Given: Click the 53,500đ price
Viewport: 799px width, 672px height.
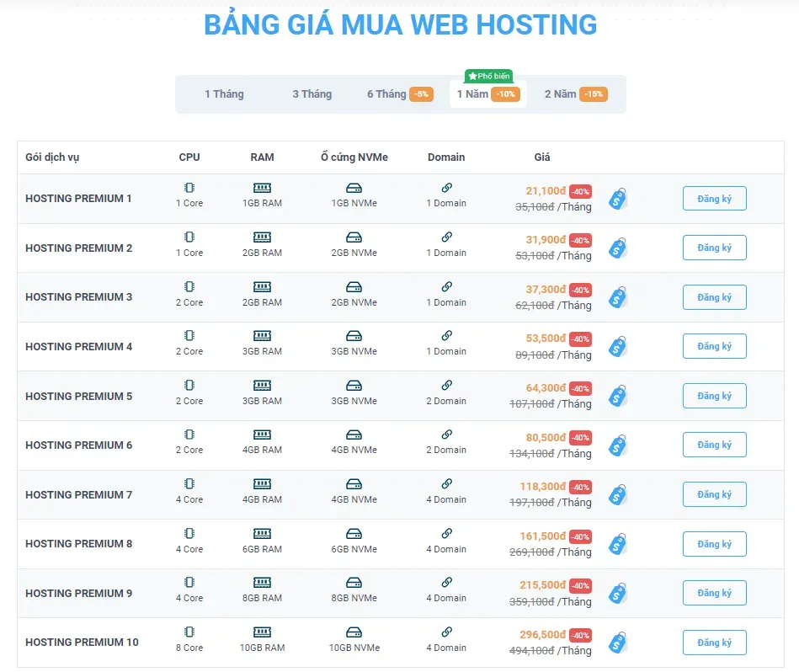Looking at the screenshot, I should tap(546, 339).
